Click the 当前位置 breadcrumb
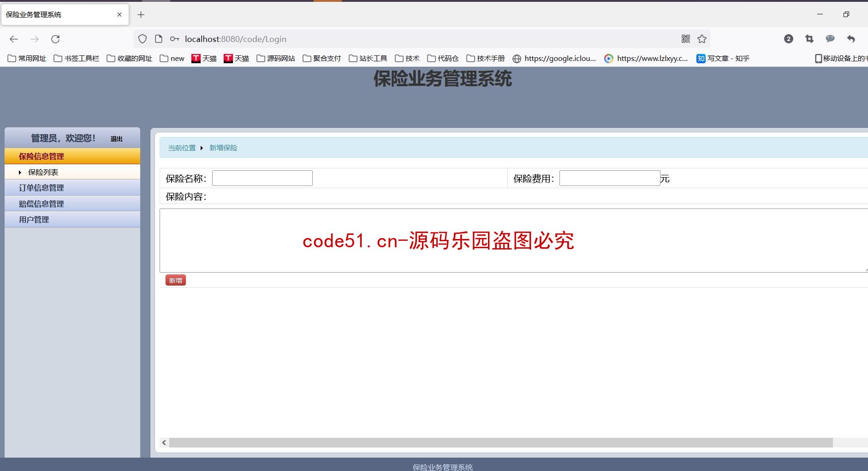The height and width of the screenshot is (471, 868). 182,148
